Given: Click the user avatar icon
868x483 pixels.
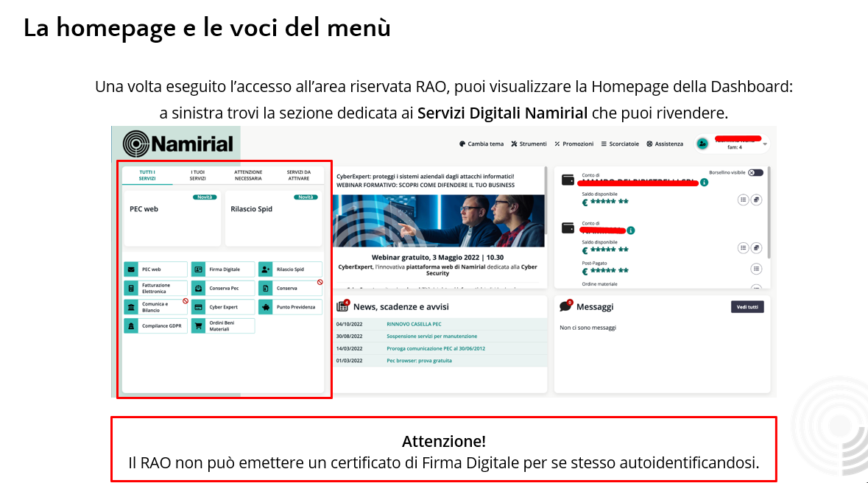Looking at the screenshot, I should [x=702, y=144].
